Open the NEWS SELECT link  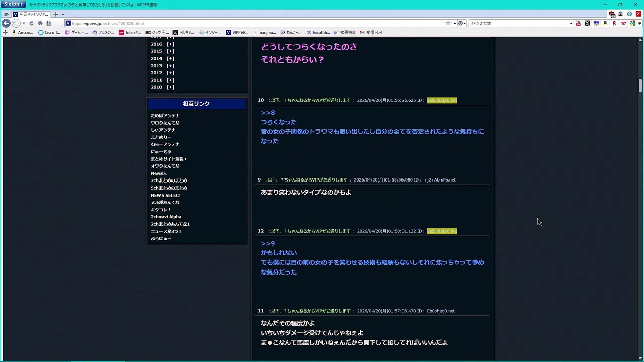[166, 195]
